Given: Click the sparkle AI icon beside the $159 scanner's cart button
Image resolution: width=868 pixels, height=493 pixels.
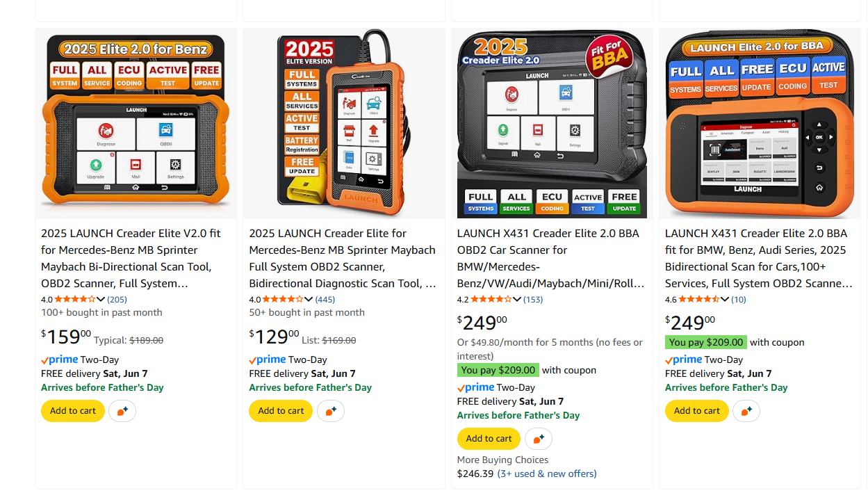Looking at the screenshot, I should pos(122,411).
